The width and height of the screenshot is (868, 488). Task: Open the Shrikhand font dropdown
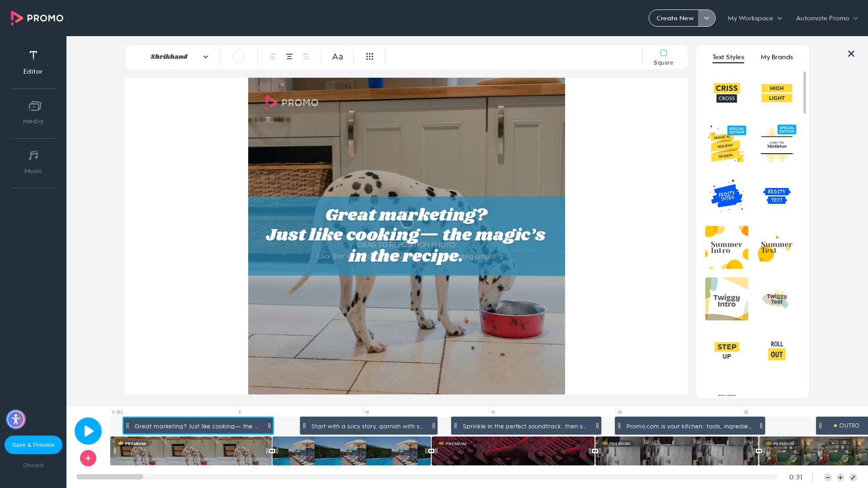tap(179, 56)
